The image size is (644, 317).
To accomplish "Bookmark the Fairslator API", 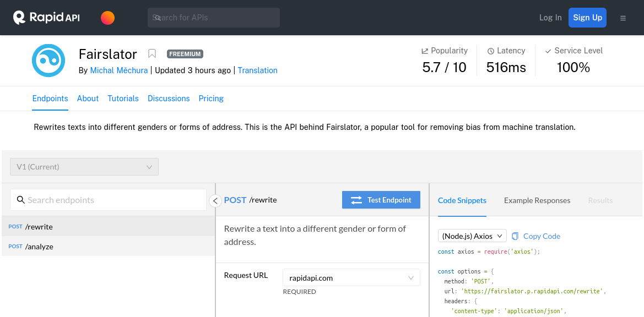I will tap(152, 53).
